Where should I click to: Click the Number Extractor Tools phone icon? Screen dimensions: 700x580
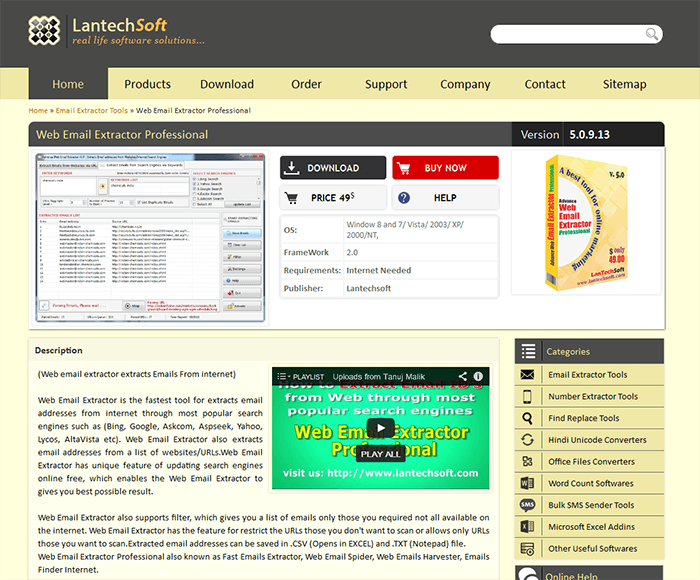[x=527, y=396]
